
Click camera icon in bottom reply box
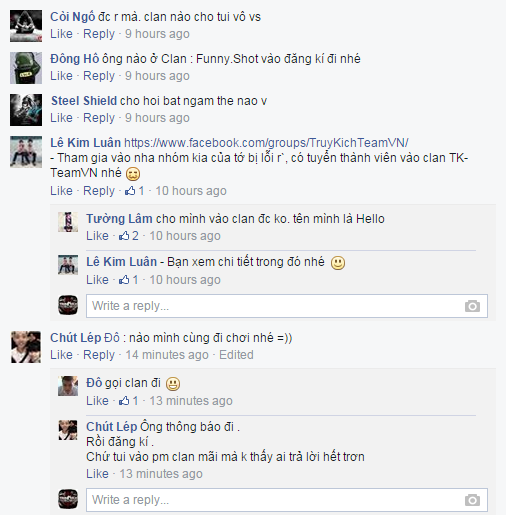point(472,500)
